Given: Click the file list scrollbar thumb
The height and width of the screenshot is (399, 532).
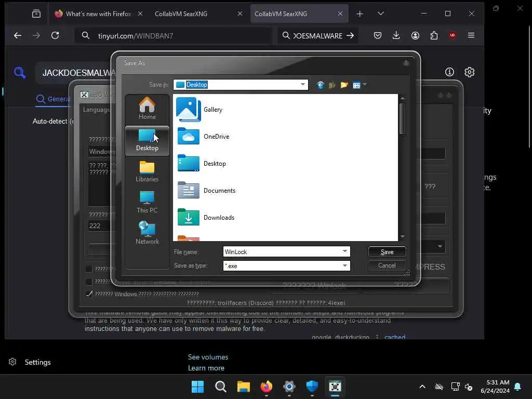Looking at the screenshot, I should pos(402,119).
